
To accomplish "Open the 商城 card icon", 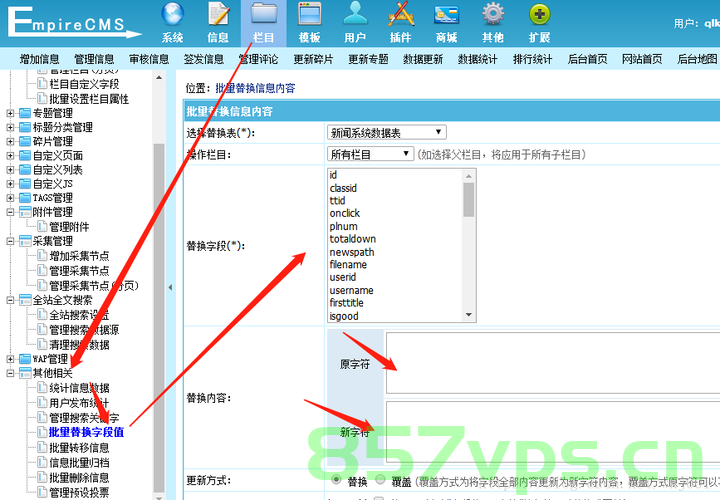I will (446, 15).
